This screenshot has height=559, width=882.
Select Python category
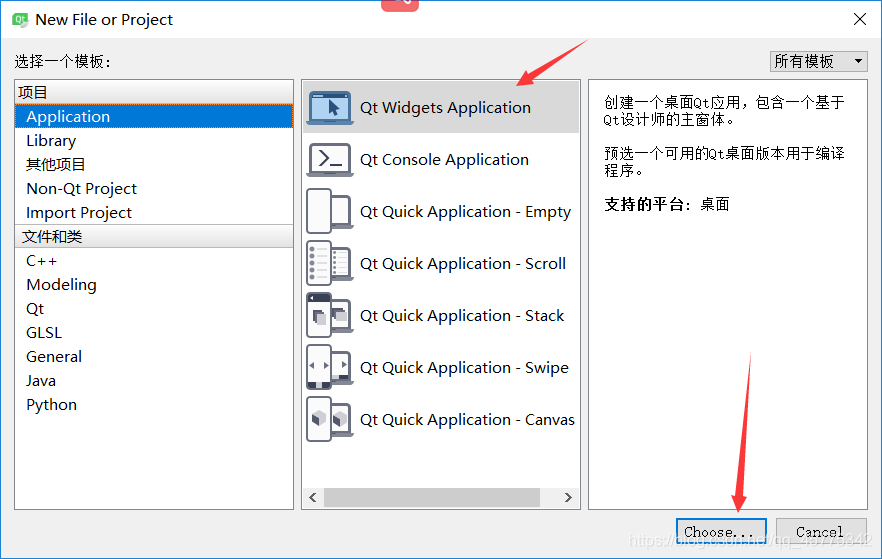(x=154, y=405)
